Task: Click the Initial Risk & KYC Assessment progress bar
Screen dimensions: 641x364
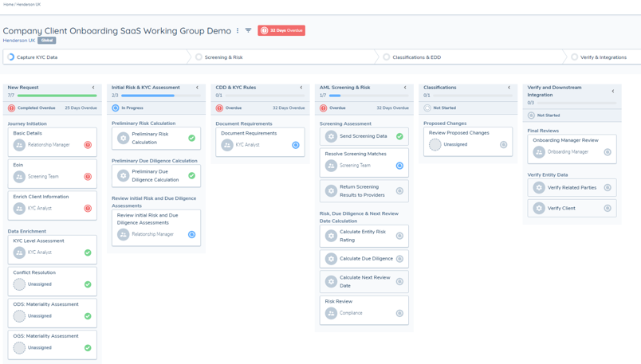Action: point(161,96)
